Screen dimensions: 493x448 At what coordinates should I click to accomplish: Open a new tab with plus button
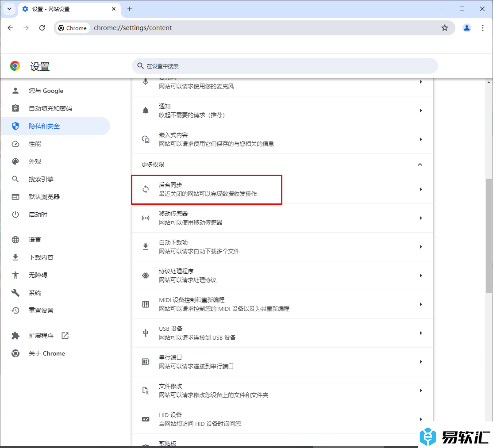pos(130,9)
